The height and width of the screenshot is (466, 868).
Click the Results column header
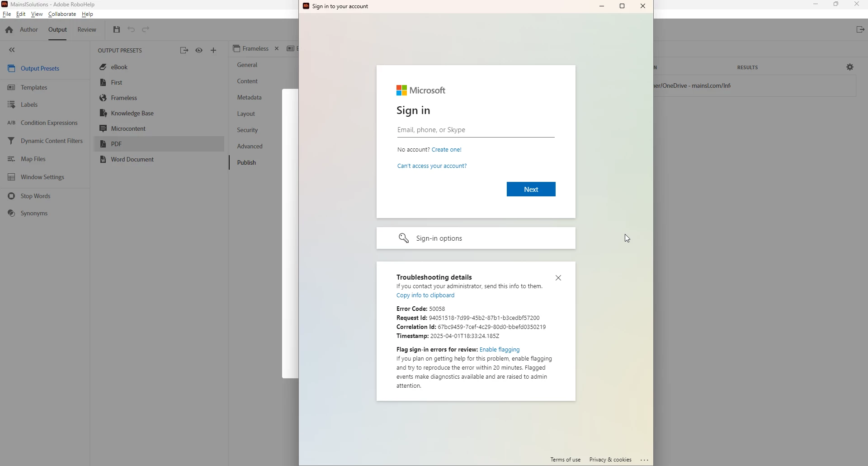tap(748, 67)
